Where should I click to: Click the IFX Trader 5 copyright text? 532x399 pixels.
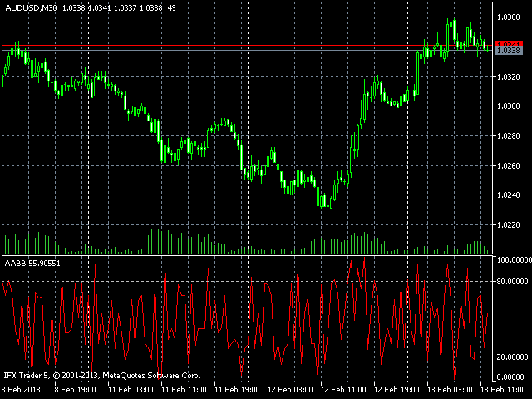click(x=102, y=376)
